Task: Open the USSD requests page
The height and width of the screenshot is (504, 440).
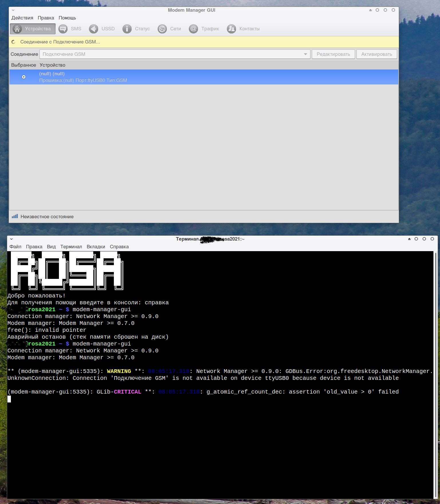Action: (102, 29)
